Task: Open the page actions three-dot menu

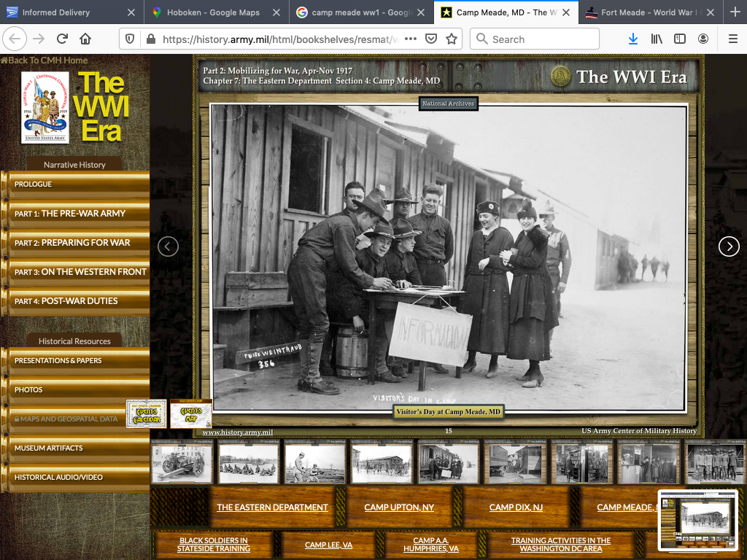Action: pos(411,39)
